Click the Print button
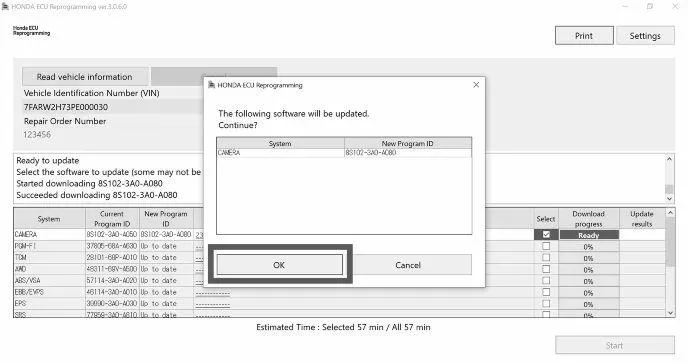Viewport: 688px width, 363px height. [584, 36]
